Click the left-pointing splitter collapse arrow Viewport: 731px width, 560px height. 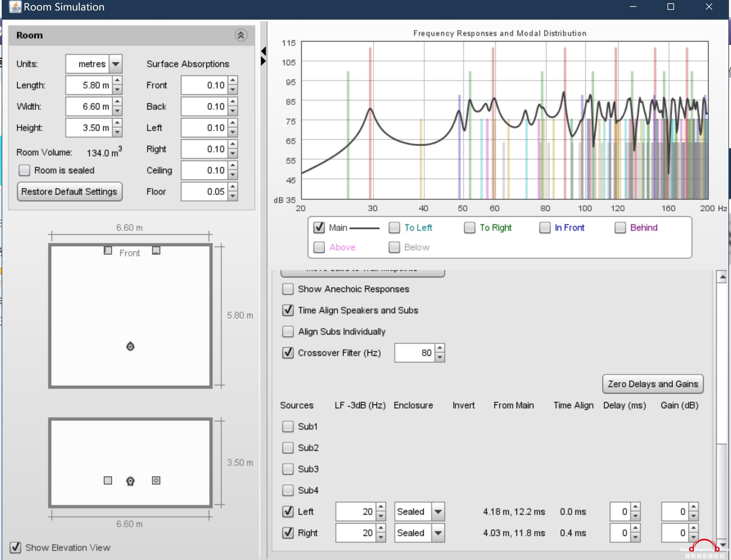coord(263,51)
